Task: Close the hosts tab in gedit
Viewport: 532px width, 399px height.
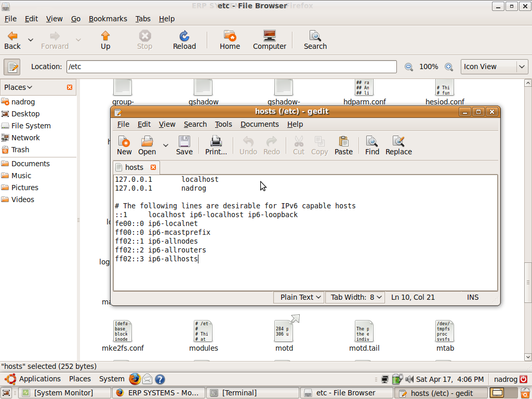Action: (153, 167)
